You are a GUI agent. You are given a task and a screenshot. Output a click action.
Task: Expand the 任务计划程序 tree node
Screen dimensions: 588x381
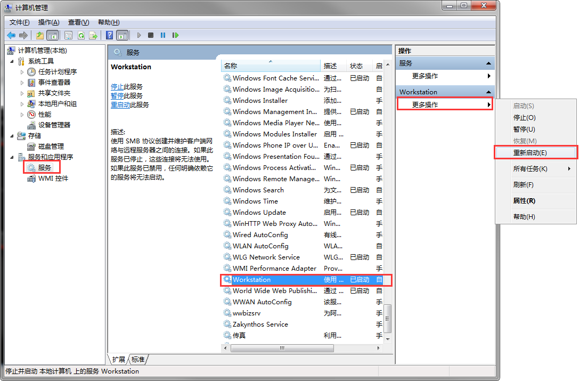point(22,72)
